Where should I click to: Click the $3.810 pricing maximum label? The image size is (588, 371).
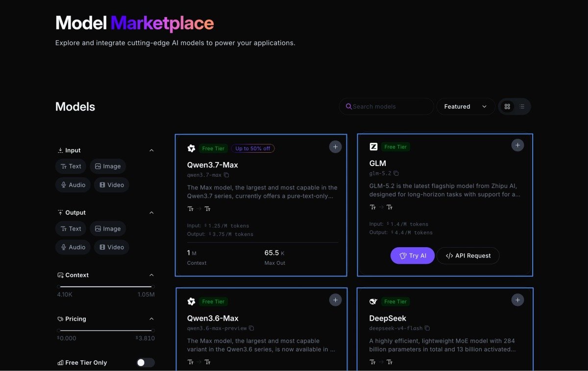(x=145, y=338)
